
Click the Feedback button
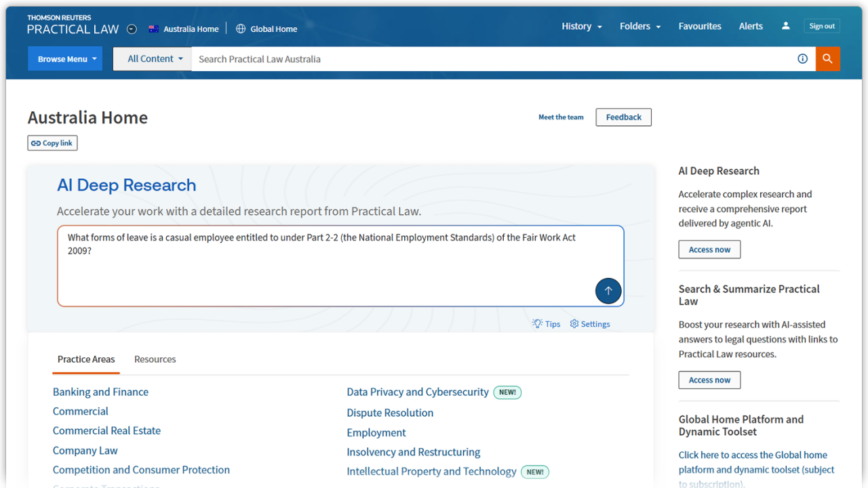click(x=624, y=117)
